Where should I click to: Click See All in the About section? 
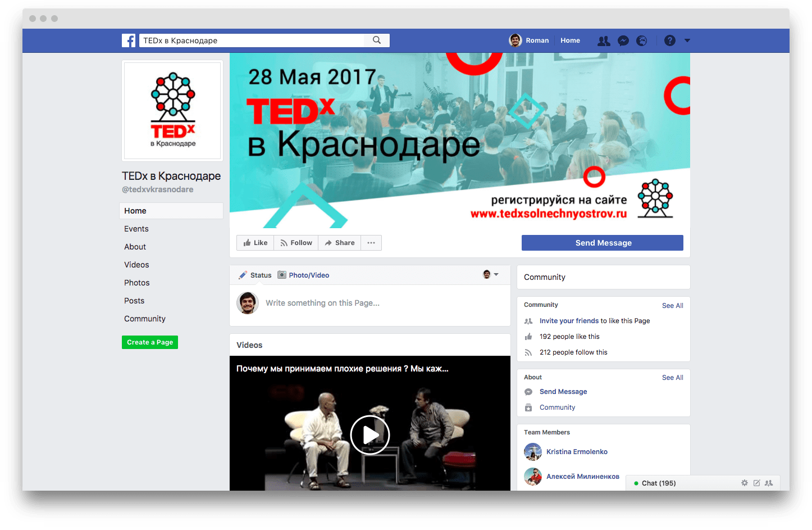[672, 378]
